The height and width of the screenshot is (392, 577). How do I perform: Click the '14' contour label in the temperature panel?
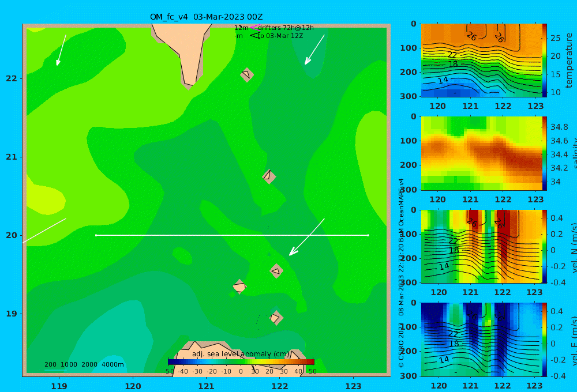pyautogui.click(x=443, y=80)
